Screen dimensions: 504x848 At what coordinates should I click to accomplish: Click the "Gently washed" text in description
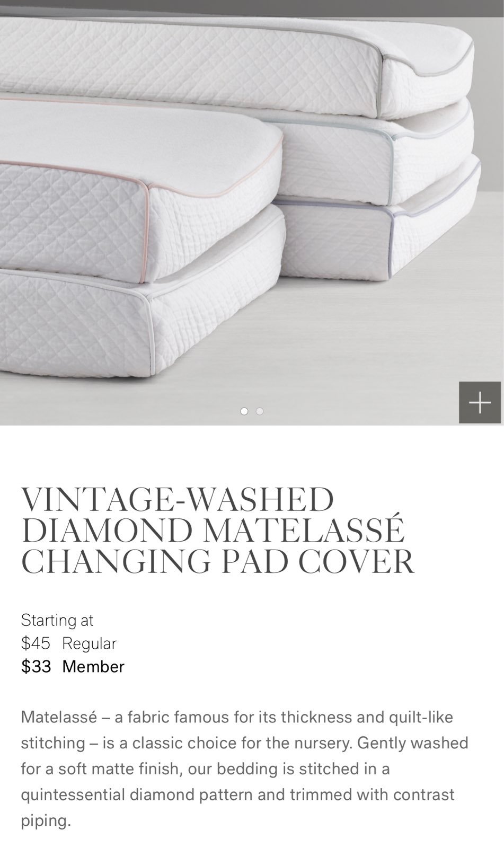point(413,743)
